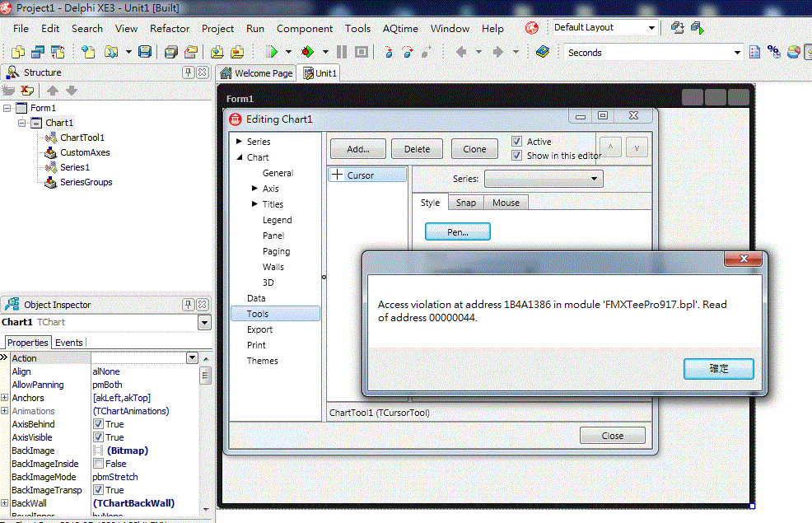Switch to the Welcome Page tab

coord(257,73)
